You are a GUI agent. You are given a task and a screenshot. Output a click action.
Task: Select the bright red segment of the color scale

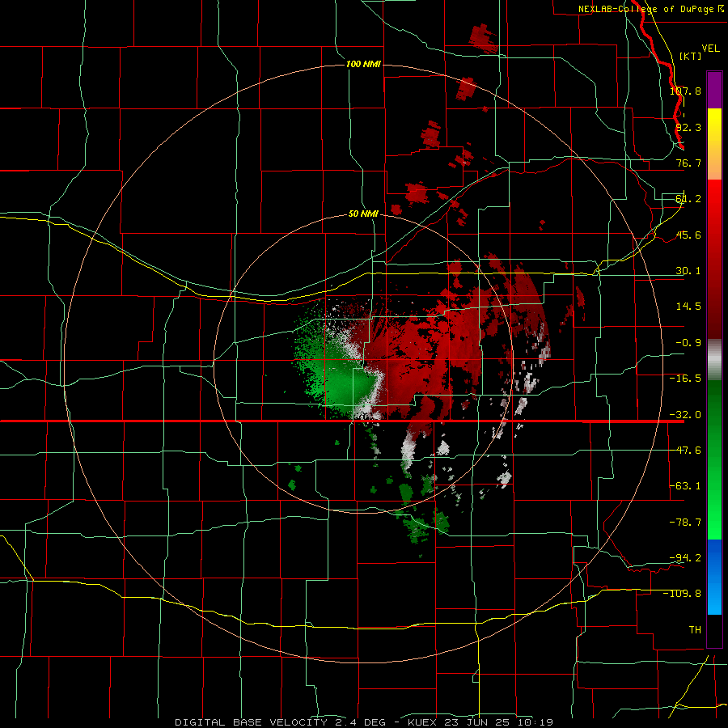[x=714, y=259]
